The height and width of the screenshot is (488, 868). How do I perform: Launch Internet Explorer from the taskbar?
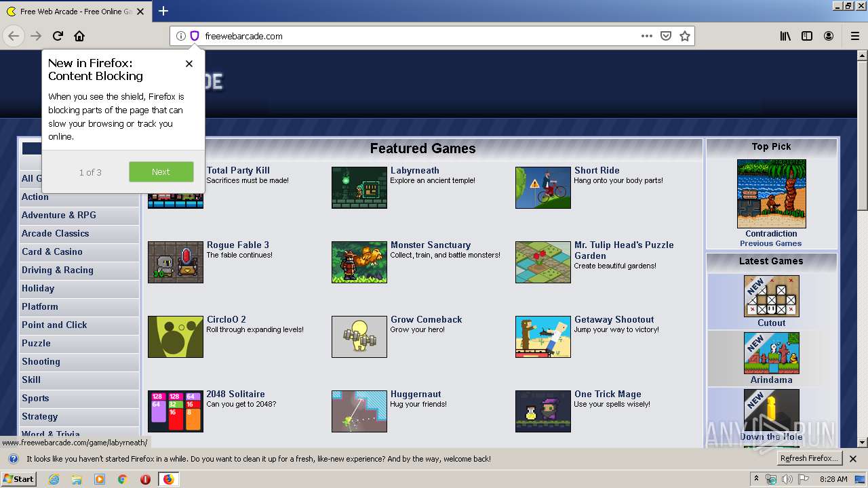pos(54,479)
